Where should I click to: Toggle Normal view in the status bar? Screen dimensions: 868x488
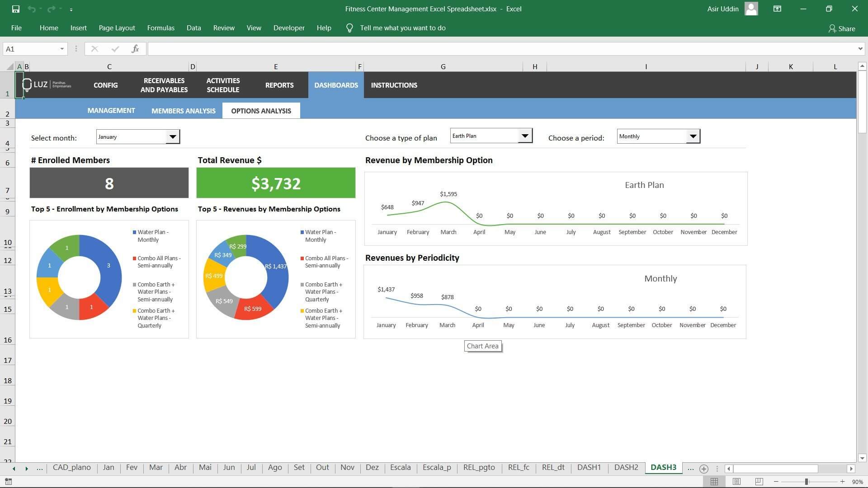click(x=714, y=481)
